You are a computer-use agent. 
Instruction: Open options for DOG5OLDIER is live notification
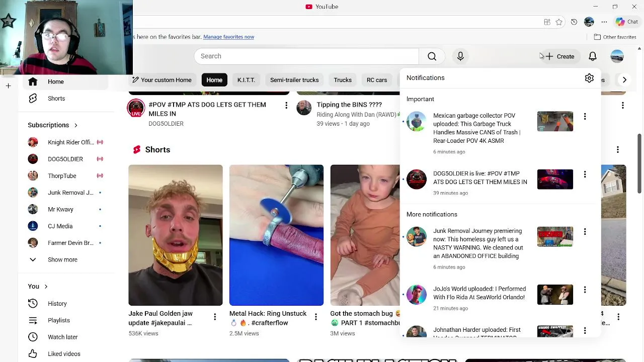pyautogui.click(x=585, y=174)
